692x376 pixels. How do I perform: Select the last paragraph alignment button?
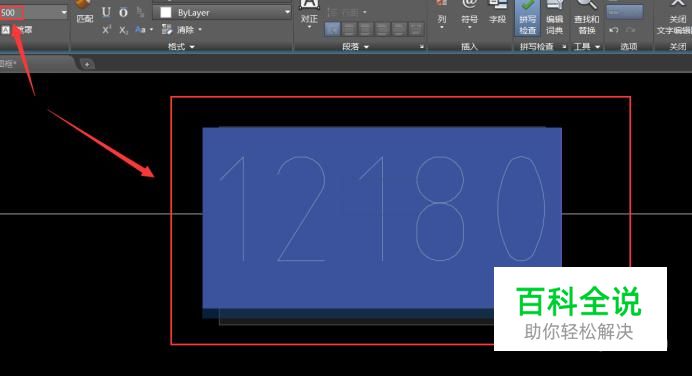[416, 29]
